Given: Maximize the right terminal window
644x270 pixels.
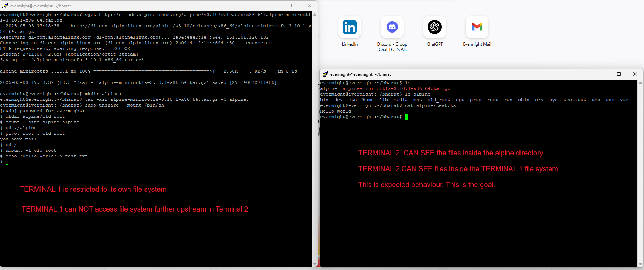Looking at the screenshot, I should (x=619, y=74).
